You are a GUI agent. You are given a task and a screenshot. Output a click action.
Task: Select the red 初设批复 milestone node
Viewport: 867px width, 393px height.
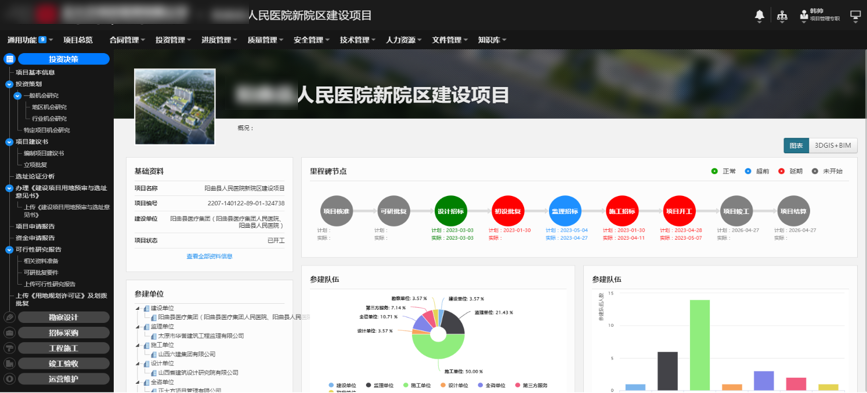508,211
